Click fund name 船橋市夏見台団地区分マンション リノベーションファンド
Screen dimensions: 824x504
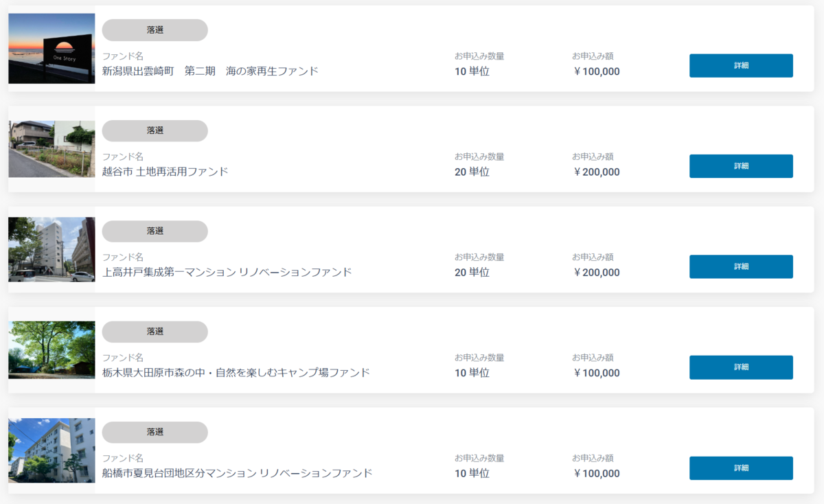pos(237,473)
